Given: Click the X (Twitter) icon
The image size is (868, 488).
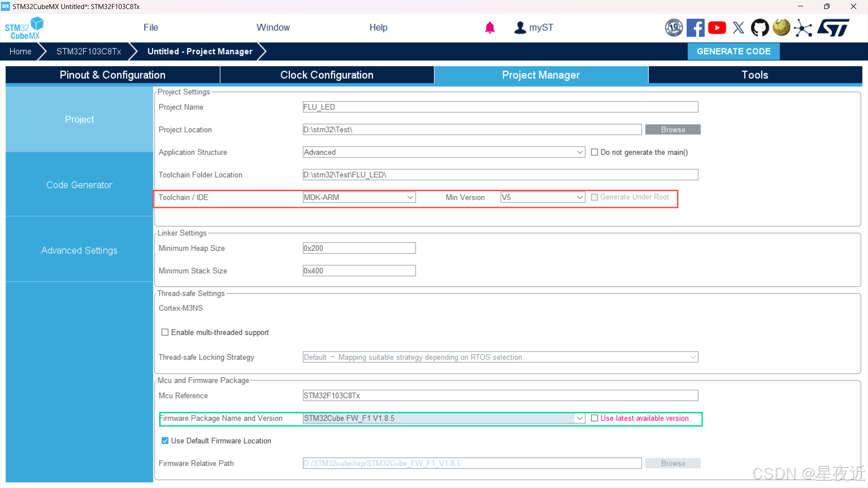Looking at the screenshot, I should pos(738,28).
